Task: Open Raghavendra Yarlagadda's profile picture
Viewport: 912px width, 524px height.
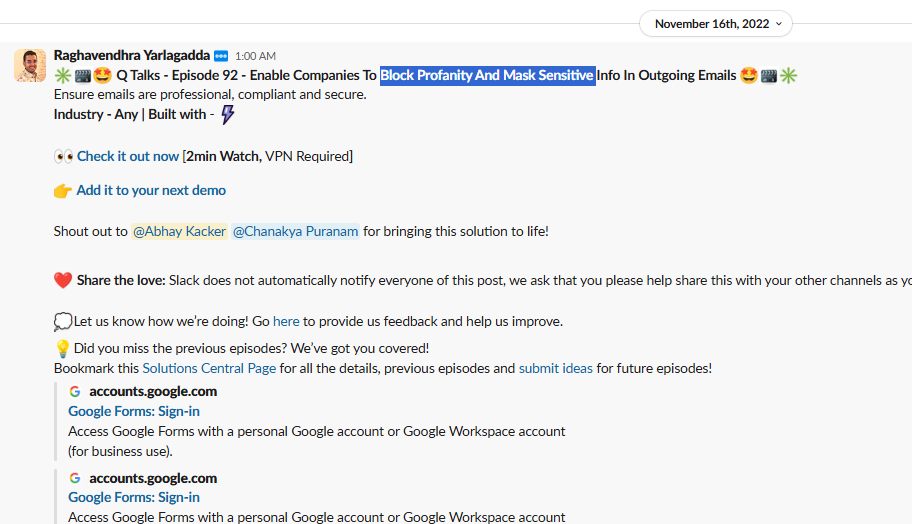Action: pos(30,65)
